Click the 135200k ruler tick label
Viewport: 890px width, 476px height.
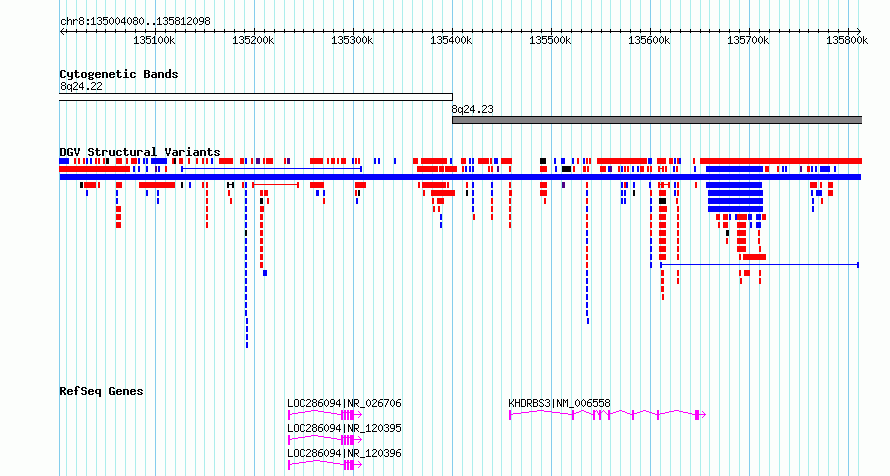253,40
